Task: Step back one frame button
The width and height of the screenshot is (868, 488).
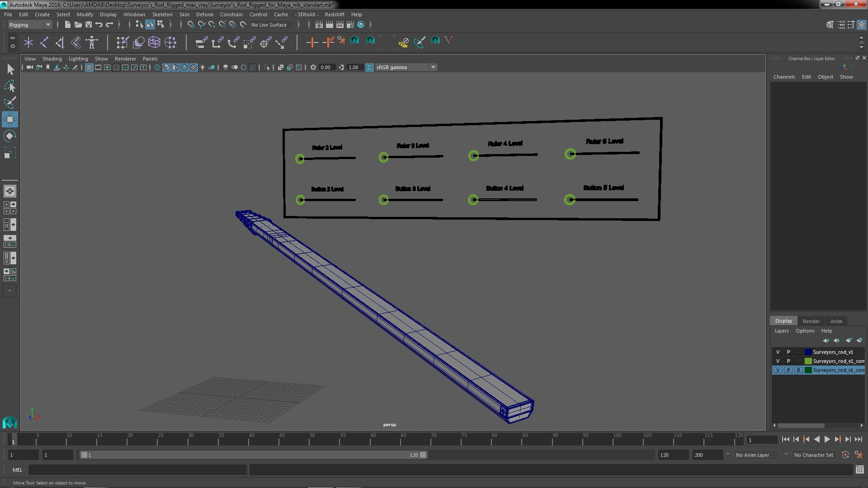Action: click(796, 439)
